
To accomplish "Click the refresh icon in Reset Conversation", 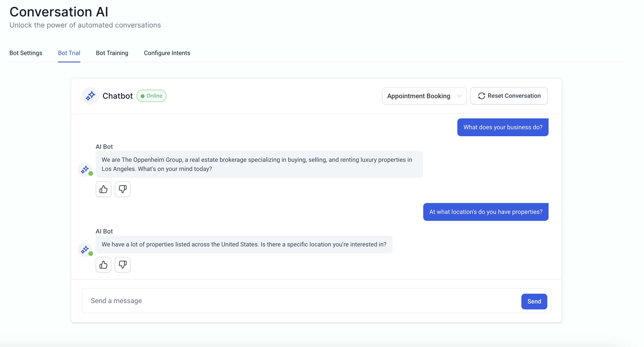I will (482, 96).
